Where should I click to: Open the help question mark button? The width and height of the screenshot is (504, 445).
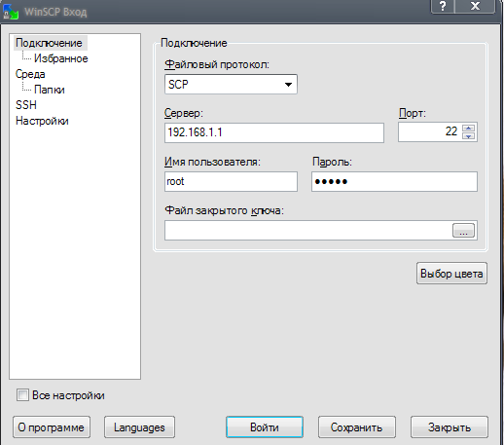coord(443,6)
